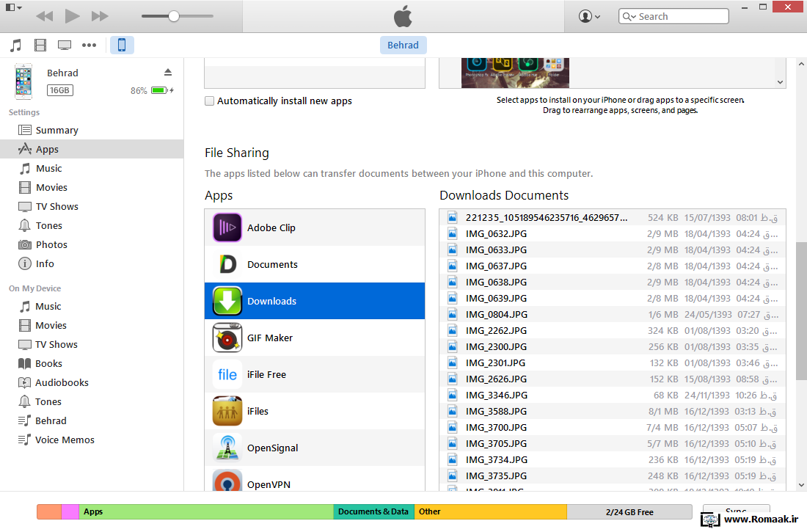Open Apps in Settings sidebar

(x=92, y=150)
